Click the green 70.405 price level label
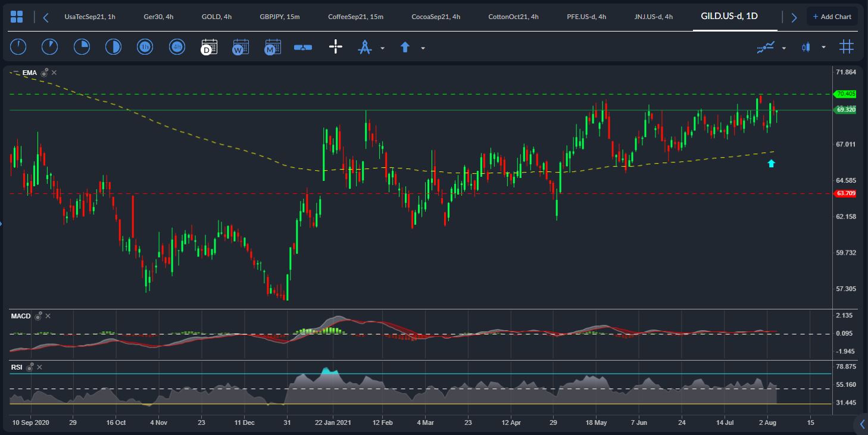 point(845,94)
